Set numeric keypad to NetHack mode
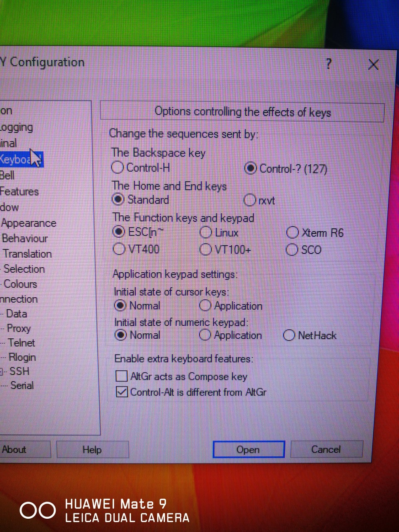This screenshot has width=399, height=532. coord(289,335)
